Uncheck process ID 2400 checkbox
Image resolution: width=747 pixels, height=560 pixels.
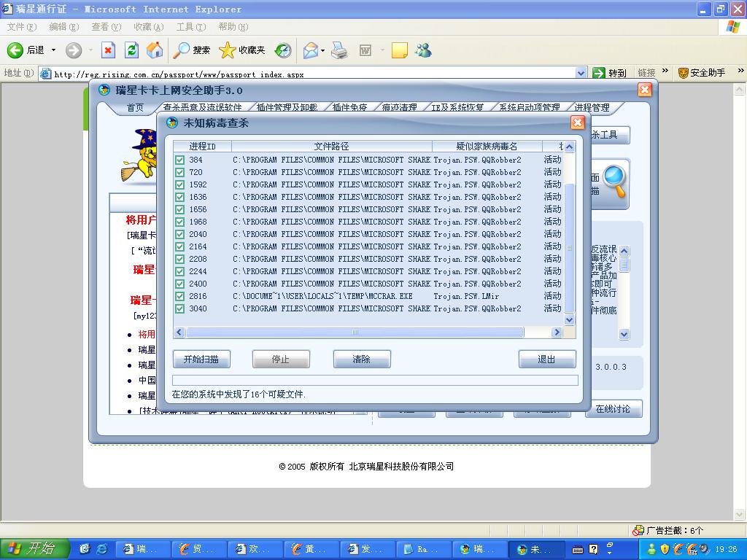(x=179, y=284)
